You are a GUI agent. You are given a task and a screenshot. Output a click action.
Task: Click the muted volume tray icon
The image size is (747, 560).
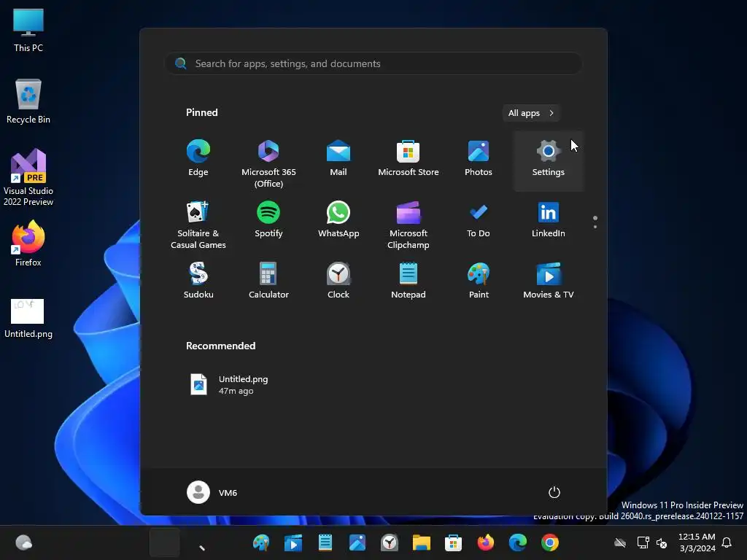click(662, 542)
